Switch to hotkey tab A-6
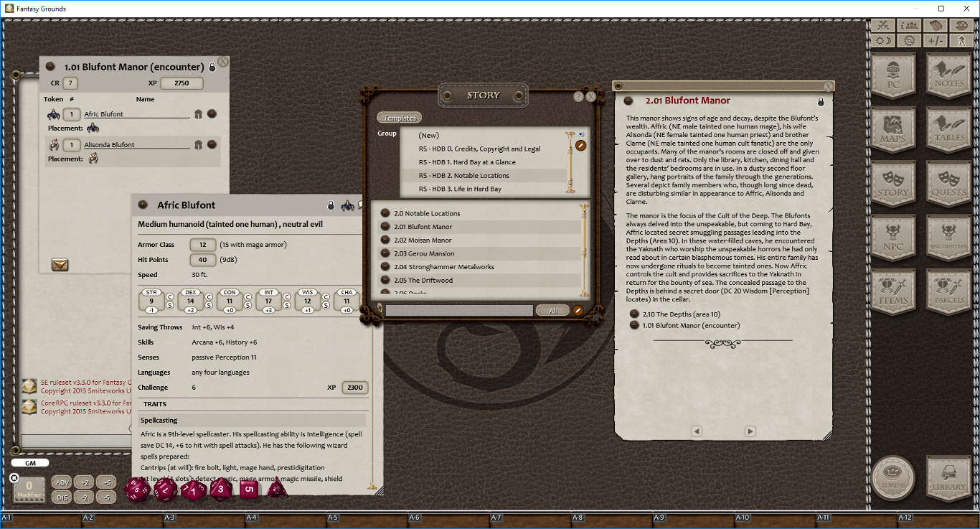The height and width of the screenshot is (529, 980). point(413,516)
